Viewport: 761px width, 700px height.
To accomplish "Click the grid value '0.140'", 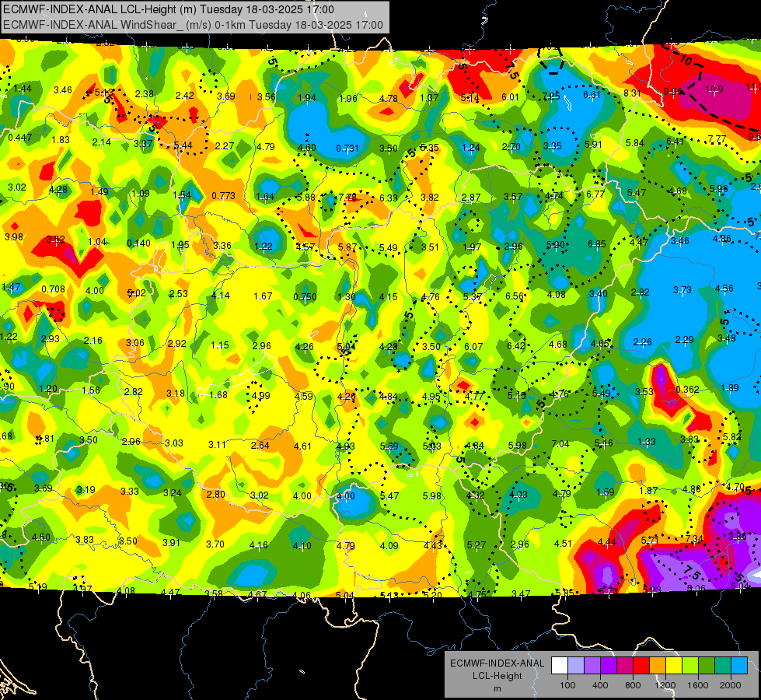I will pyautogui.click(x=139, y=243).
